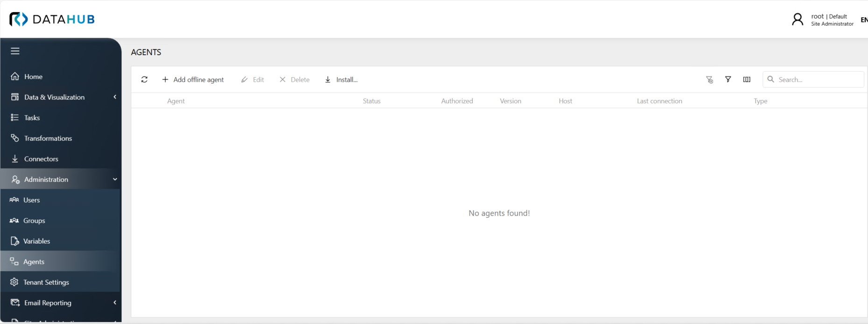Click the Install... button

pos(342,79)
